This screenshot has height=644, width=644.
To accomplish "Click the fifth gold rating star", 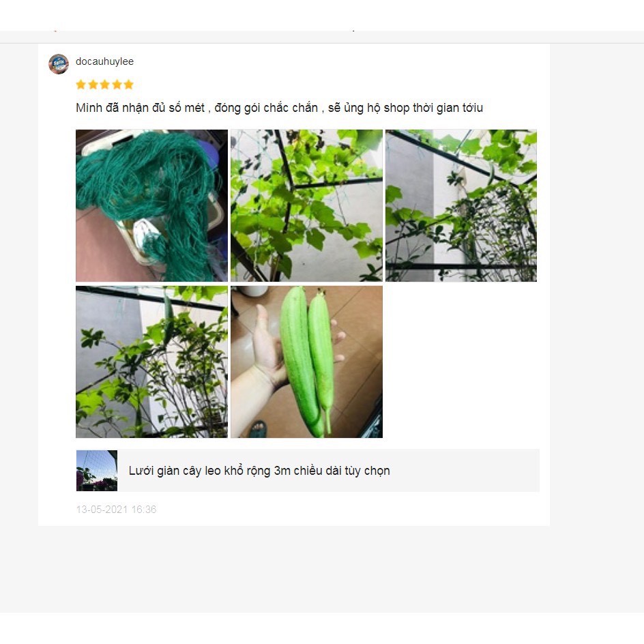I will [129, 85].
